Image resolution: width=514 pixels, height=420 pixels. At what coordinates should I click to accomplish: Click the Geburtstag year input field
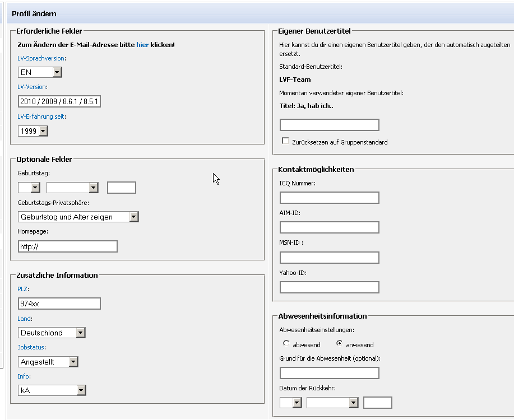(122, 188)
